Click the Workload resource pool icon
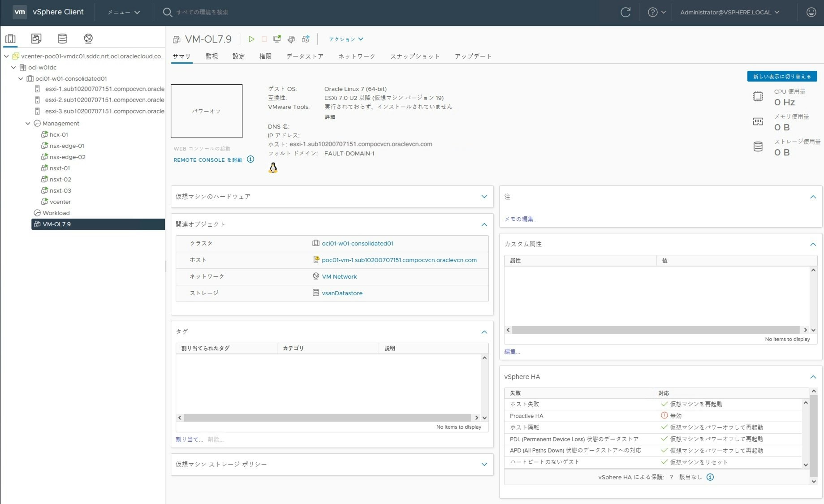Image resolution: width=824 pixels, height=504 pixels. pos(37,213)
